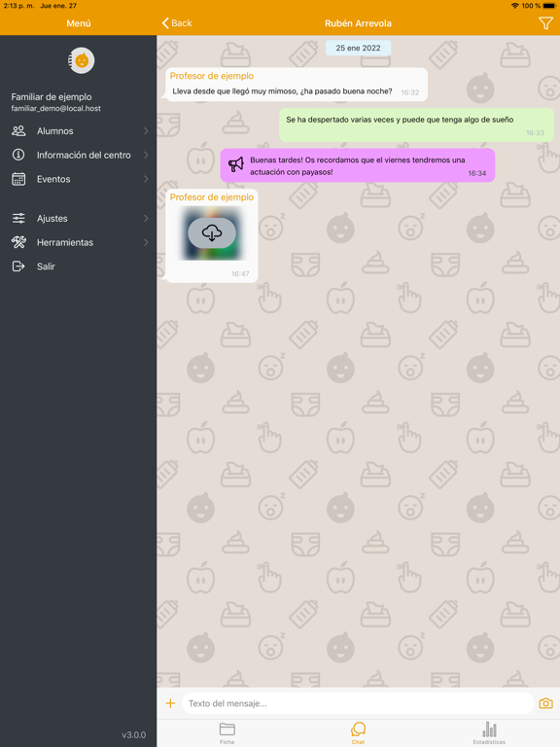
Task: Focus the Texto del mensaje field
Action: (358, 703)
